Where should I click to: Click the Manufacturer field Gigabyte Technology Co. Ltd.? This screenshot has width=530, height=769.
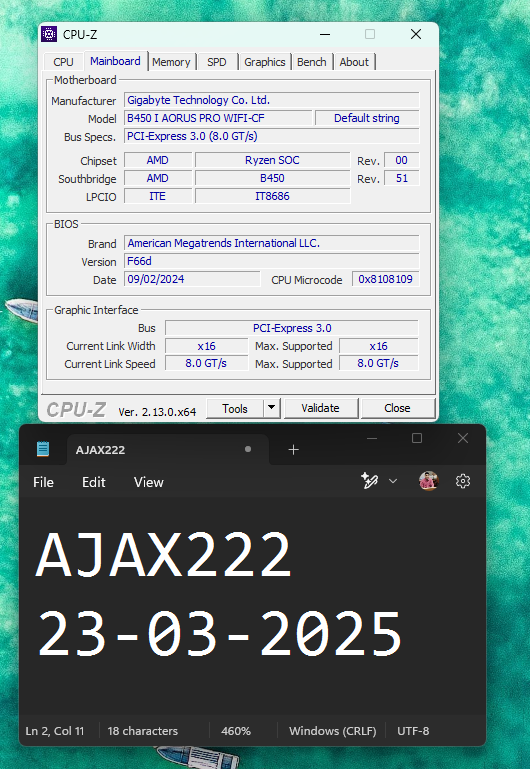[x=272, y=100]
